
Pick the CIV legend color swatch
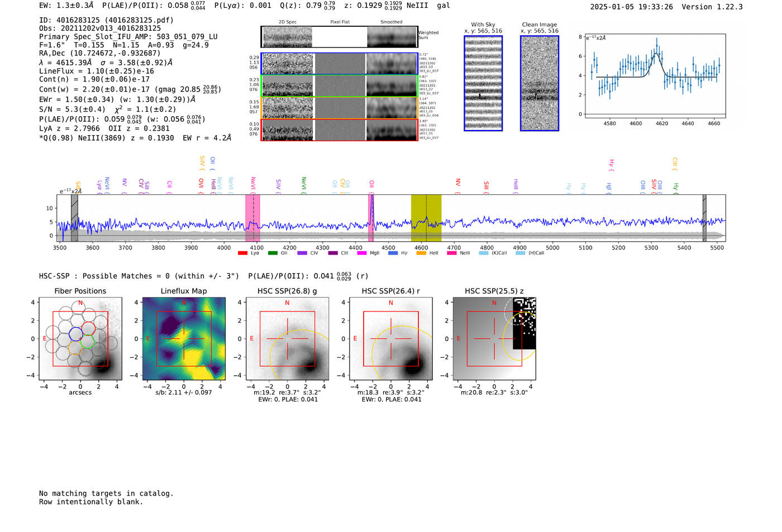point(302,253)
